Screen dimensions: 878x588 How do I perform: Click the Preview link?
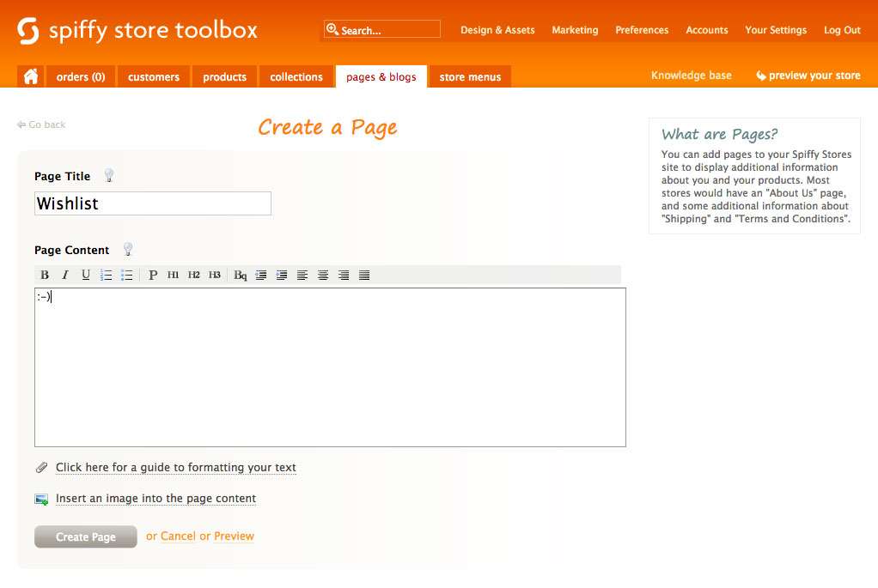[x=234, y=536]
